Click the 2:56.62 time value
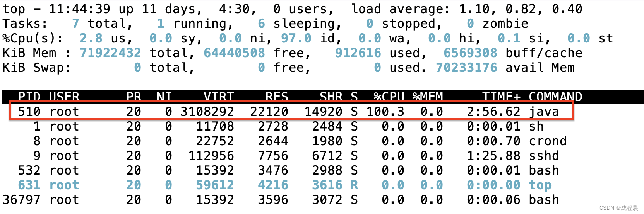The image size is (644, 214). 493,112
